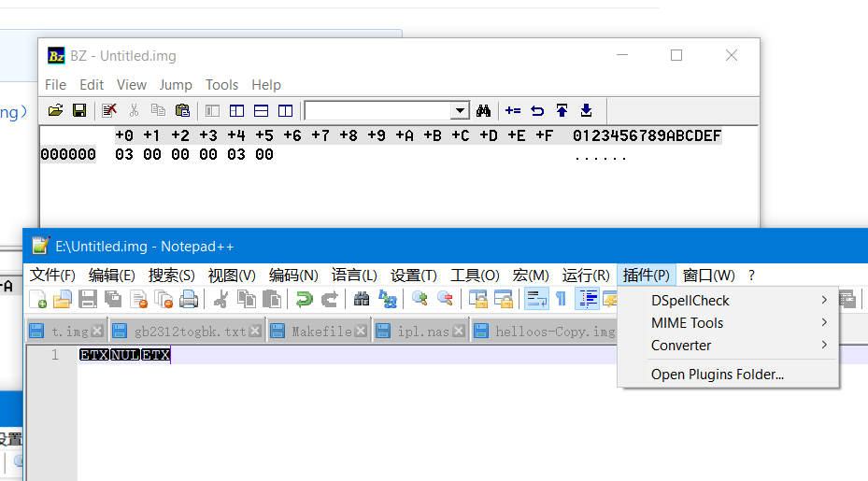Click the Replace icon in Notepad++
The height and width of the screenshot is (481, 868).
pos(388,300)
